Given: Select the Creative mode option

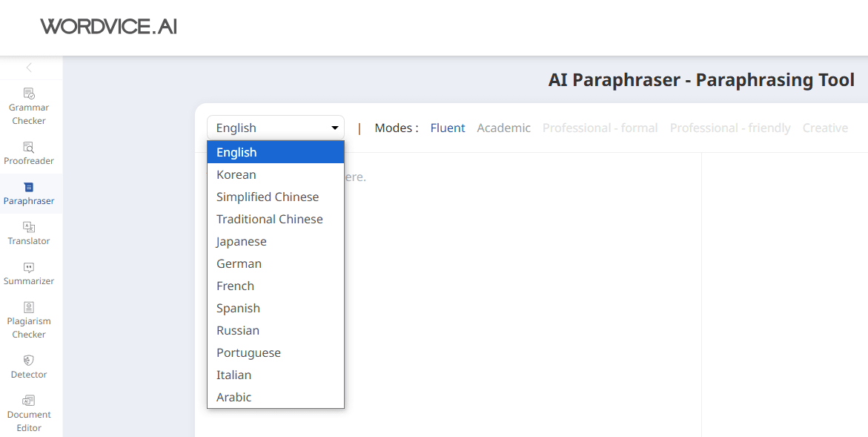Looking at the screenshot, I should (x=824, y=128).
